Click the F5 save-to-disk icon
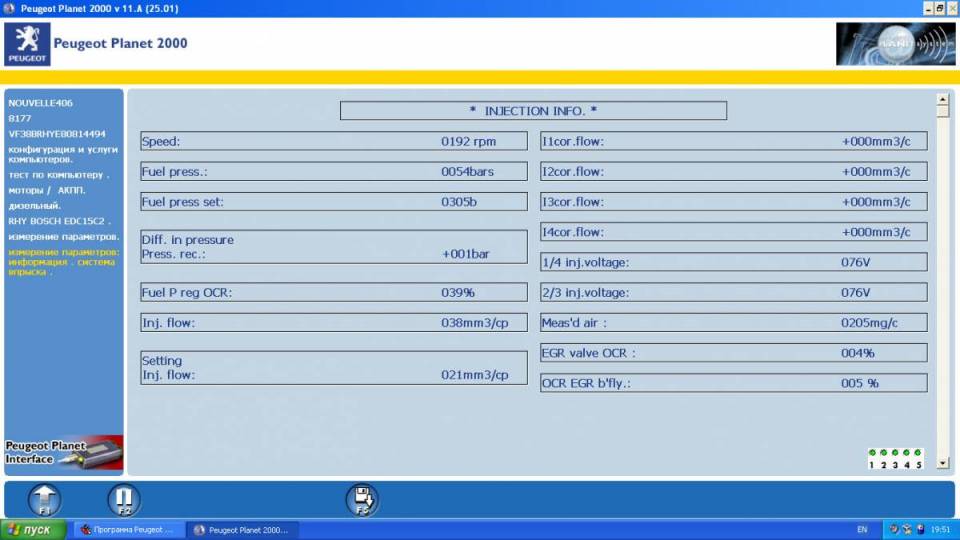The width and height of the screenshot is (960, 540). pos(362,499)
